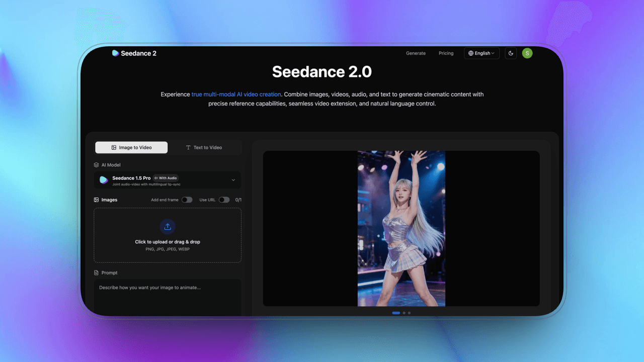The image size is (644, 362).
Task: Click the AI Model layers icon
Action: (x=97, y=164)
